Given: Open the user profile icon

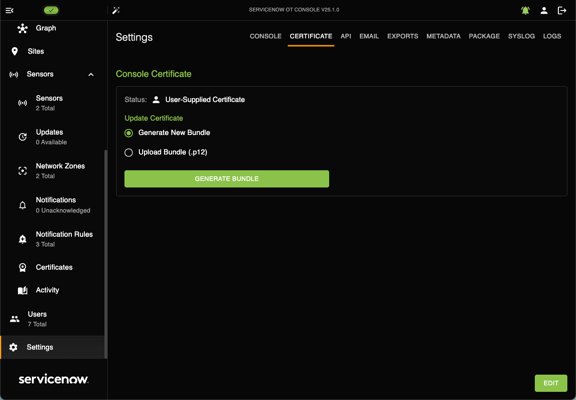Looking at the screenshot, I should 544,10.
